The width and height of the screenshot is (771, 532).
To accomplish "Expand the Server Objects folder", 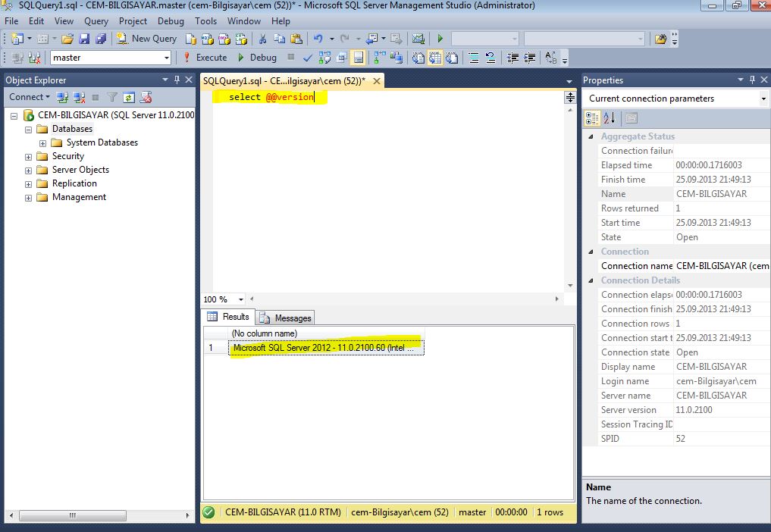I will click(x=28, y=171).
